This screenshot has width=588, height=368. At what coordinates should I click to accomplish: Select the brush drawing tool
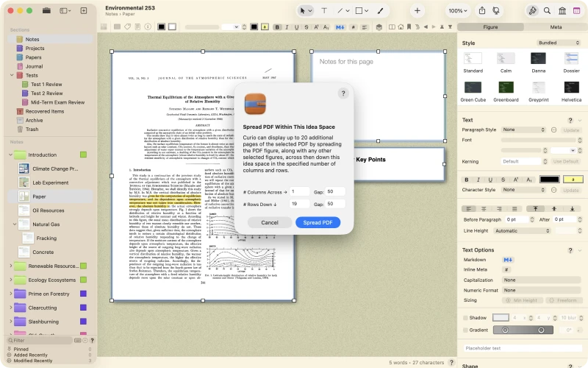380,11
